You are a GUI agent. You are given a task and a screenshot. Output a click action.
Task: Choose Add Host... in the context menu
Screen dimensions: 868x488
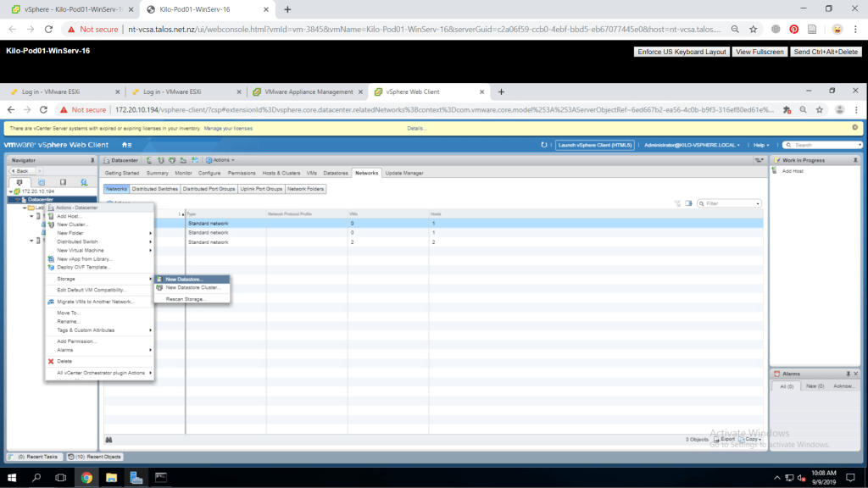point(68,216)
